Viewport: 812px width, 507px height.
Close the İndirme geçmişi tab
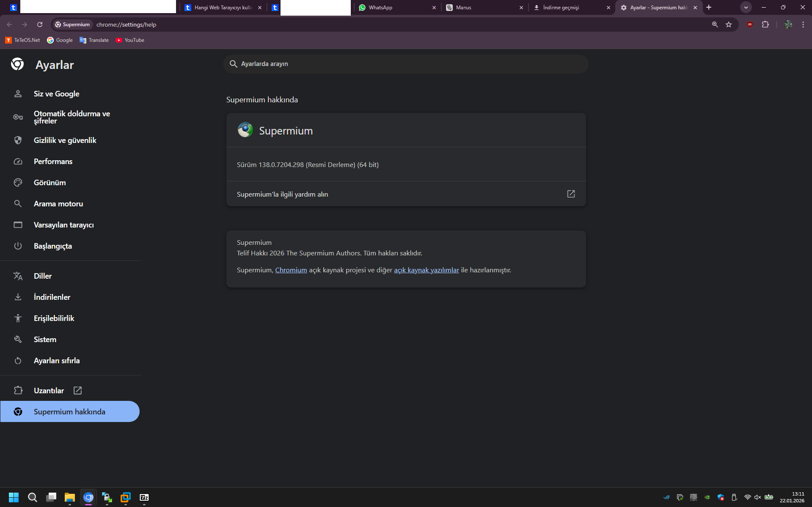(608, 8)
